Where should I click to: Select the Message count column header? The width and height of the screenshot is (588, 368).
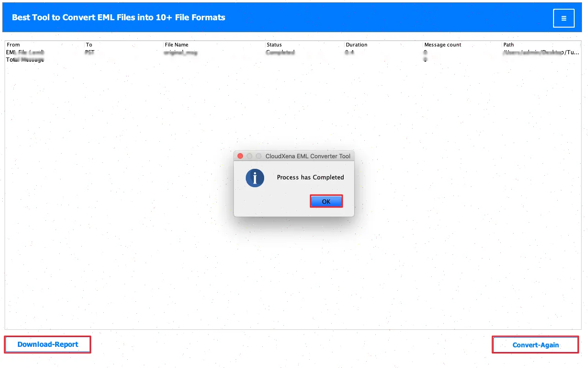[442, 45]
